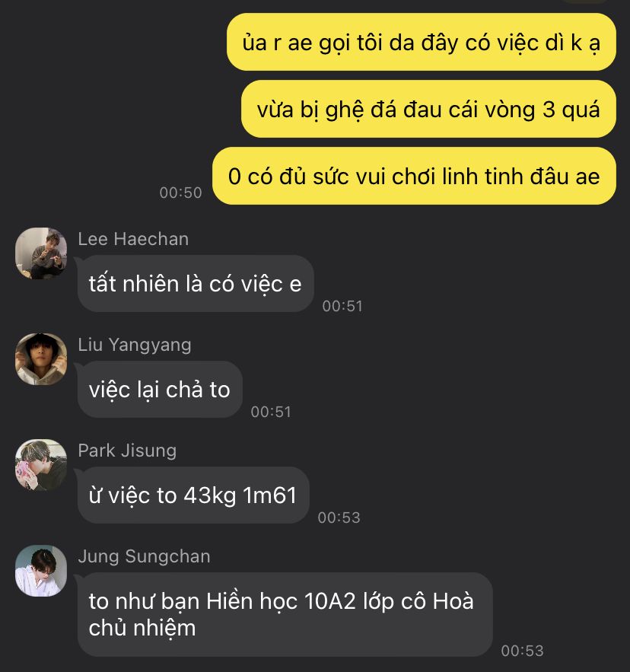This screenshot has height=672, width=630.
Task: View Park Jisung's avatar photo
Action: click(x=41, y=465)
